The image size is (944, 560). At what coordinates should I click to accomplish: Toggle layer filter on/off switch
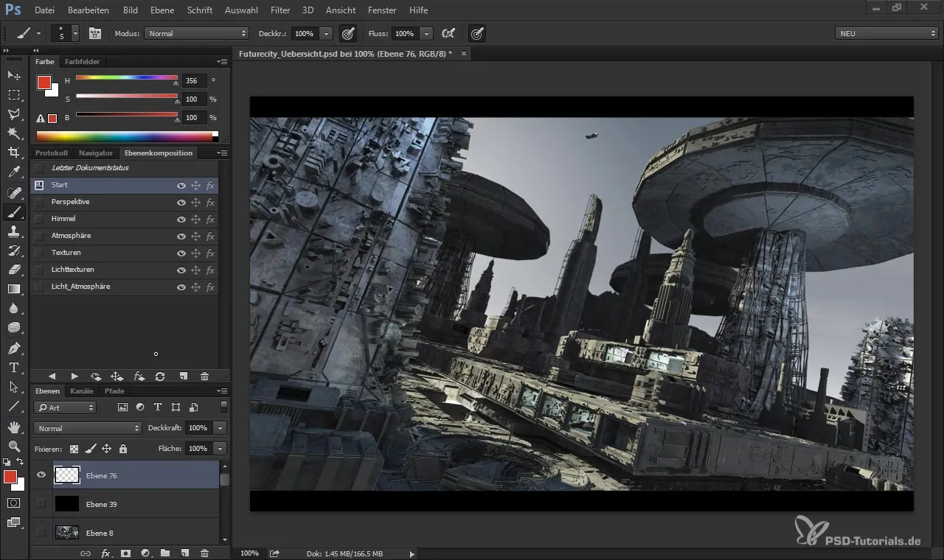pos(223,407)
